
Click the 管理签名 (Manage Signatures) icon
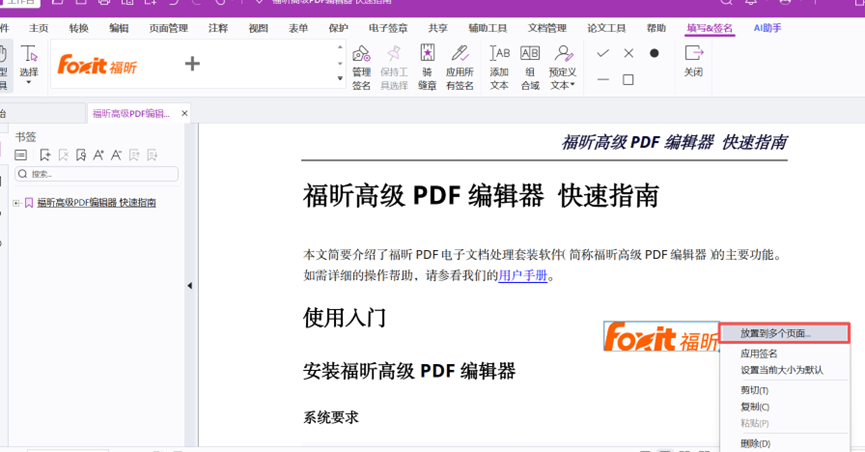361,65
